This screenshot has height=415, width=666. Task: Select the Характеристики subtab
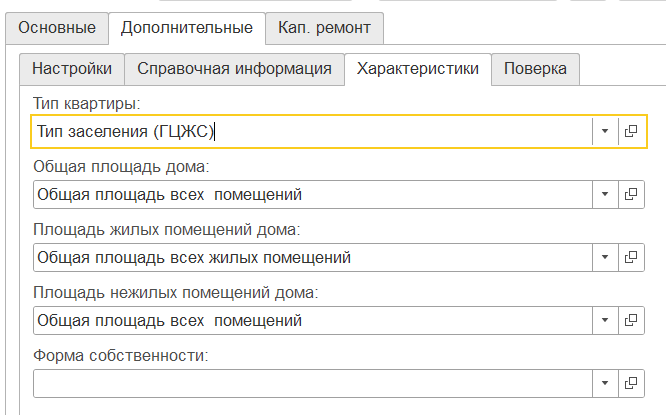[417, 69]
